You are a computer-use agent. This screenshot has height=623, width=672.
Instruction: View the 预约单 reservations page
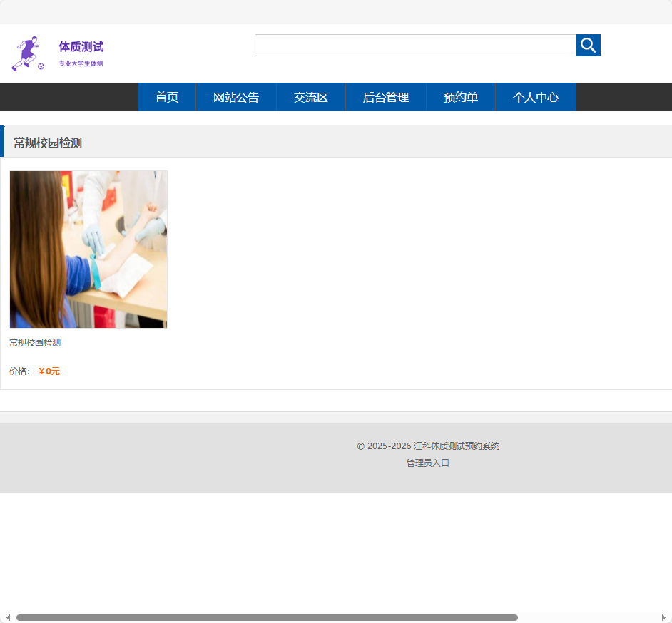click(x=460, y=97)
